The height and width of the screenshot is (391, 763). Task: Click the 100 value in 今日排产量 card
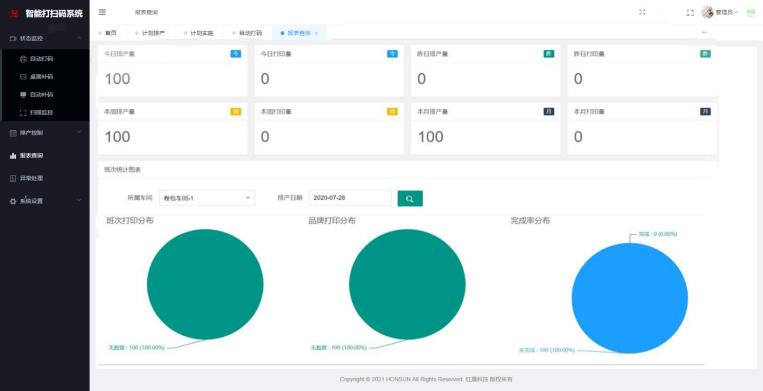pyautogui.click(x=118, y=79)
